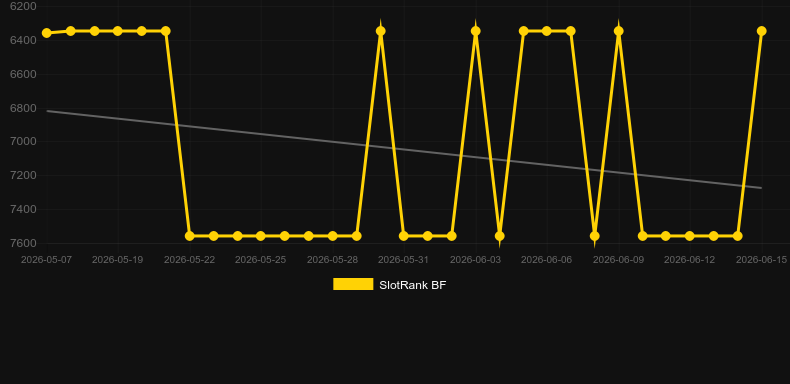Click the 6600 y-axis value
The image size is (790, 384).
(23, 75)
